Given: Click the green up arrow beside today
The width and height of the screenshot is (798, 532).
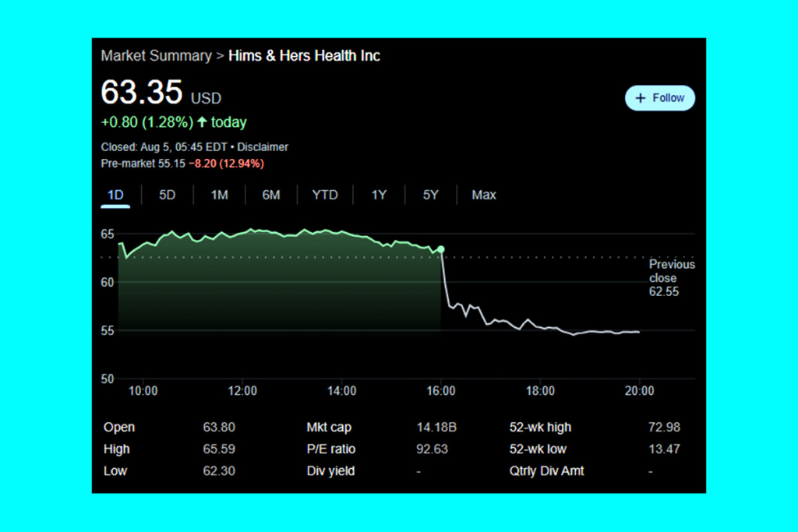Looking at the screenshot, I should 202,122.
